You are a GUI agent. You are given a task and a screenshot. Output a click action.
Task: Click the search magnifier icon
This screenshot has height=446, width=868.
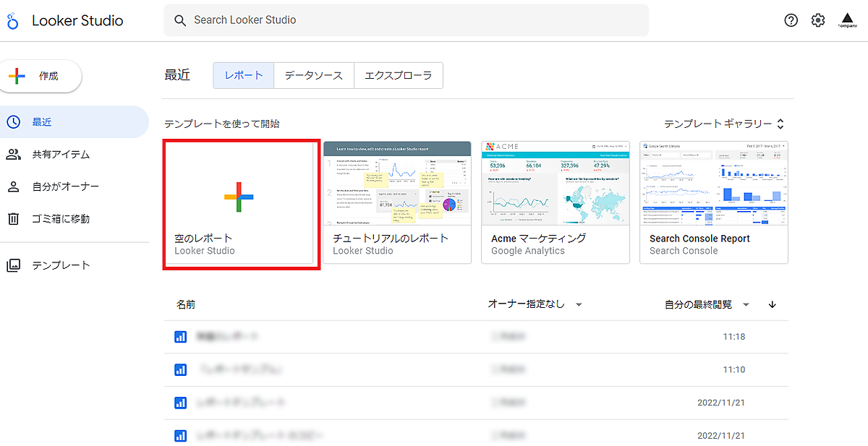(180, 20)
